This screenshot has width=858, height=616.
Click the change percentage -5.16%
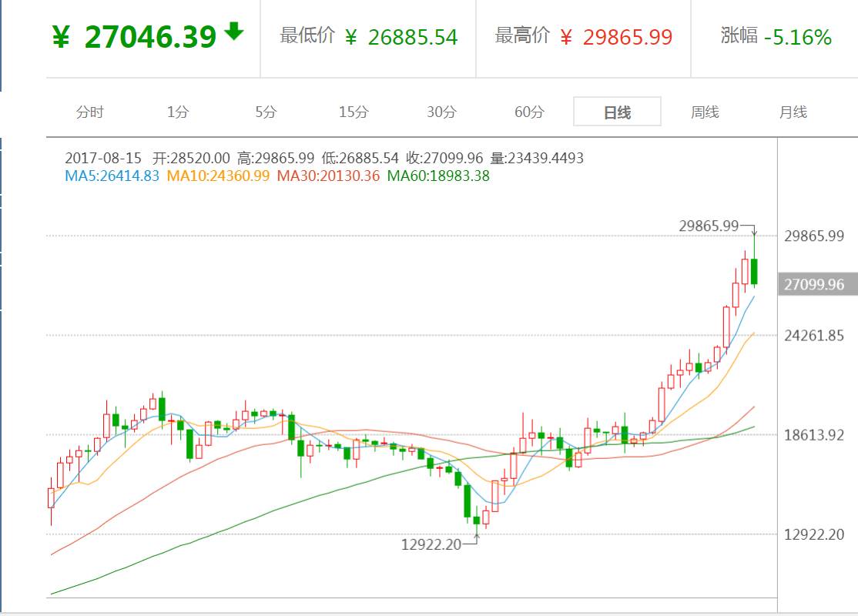click(798, 37)
